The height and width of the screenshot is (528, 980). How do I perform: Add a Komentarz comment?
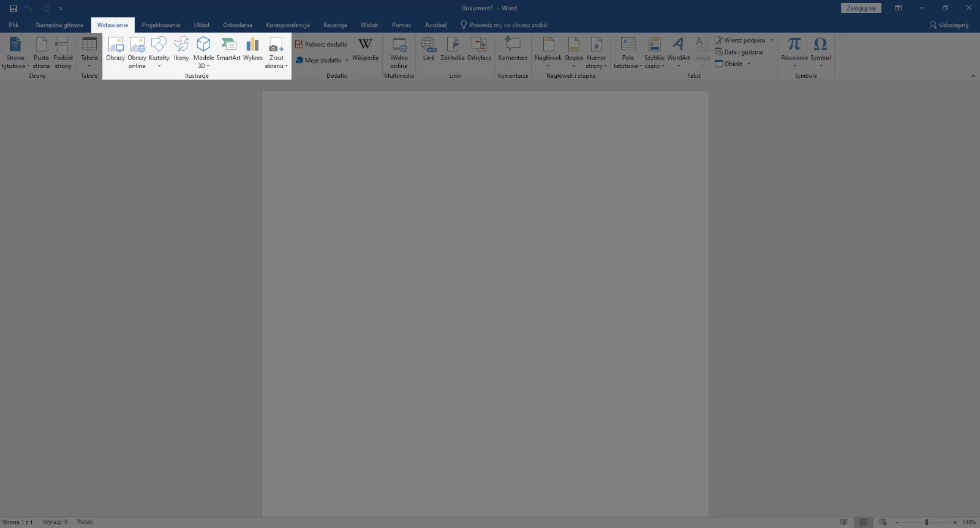(513, 49)
